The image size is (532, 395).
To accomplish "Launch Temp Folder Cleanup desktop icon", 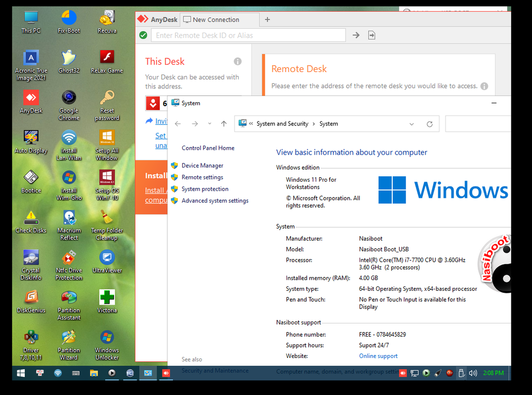I will 107,226.
